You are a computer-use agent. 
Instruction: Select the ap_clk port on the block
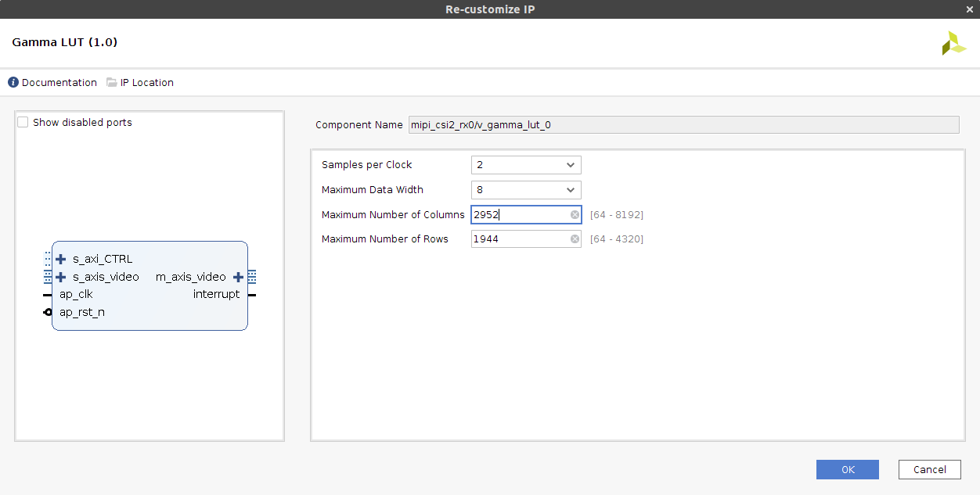coord(76,295)
